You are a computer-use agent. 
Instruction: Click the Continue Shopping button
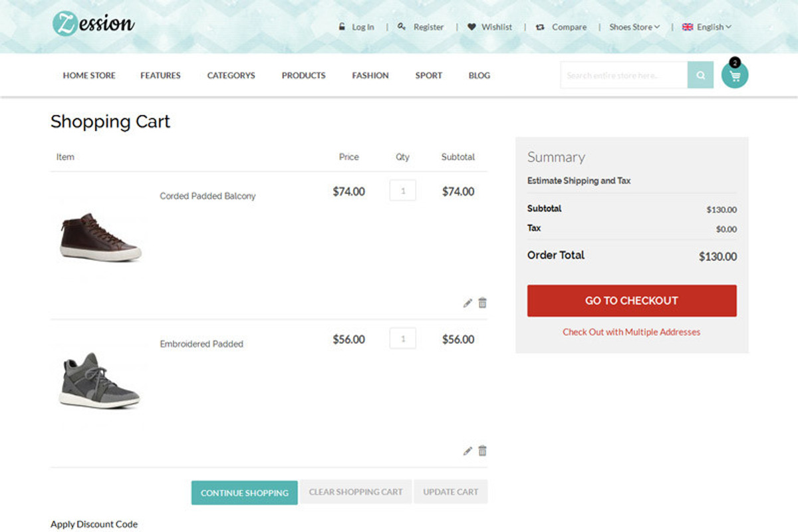(245, 493)
